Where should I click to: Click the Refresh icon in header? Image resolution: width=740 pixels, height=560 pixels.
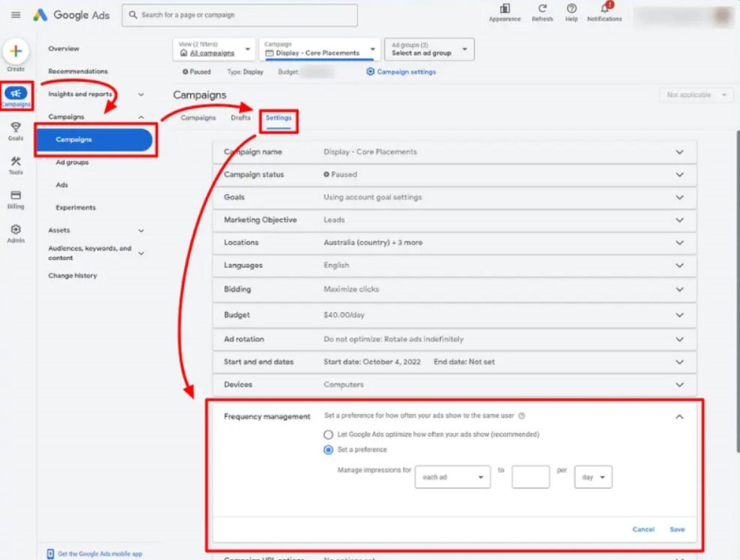coord(542,9)
